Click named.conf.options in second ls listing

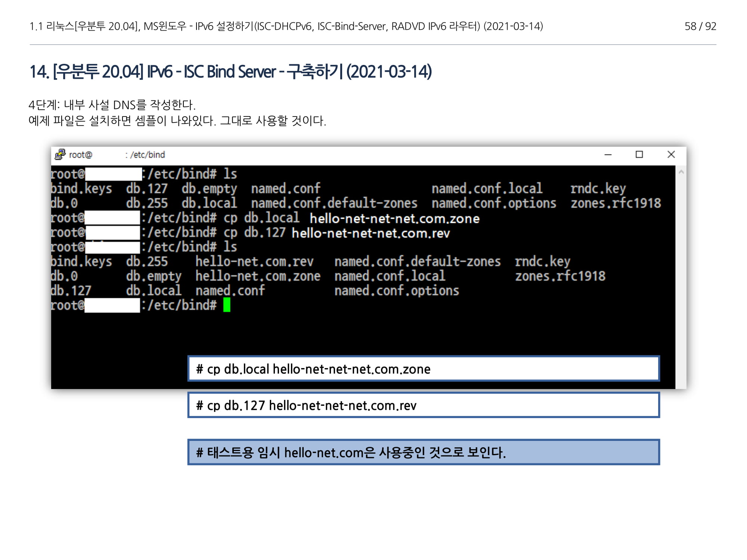coord(397,291)
